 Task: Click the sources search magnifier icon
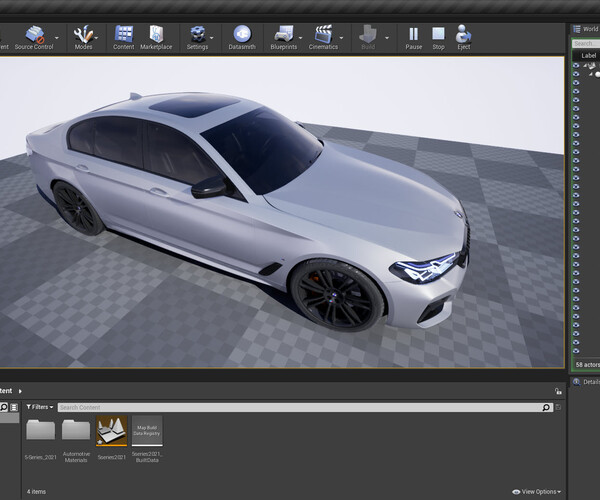[4, 407]
